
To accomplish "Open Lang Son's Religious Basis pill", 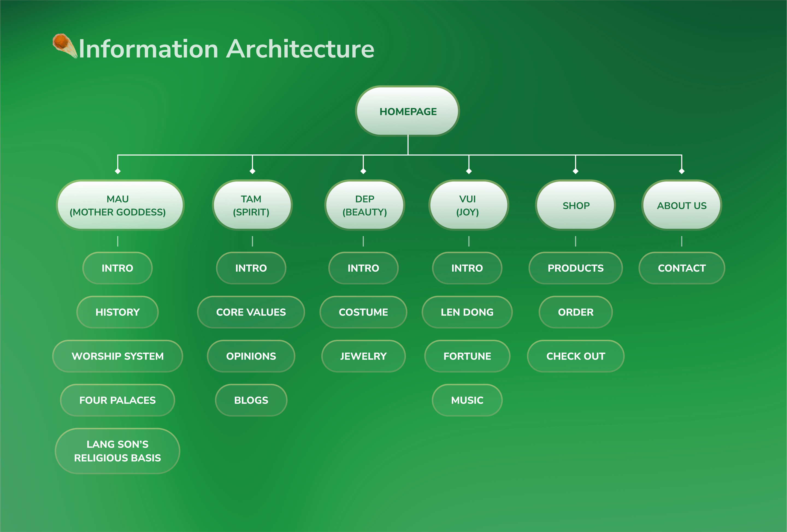I will point(117,451).
